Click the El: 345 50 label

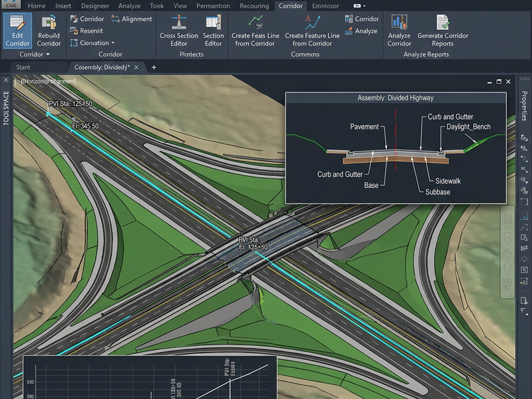point(85,126)
